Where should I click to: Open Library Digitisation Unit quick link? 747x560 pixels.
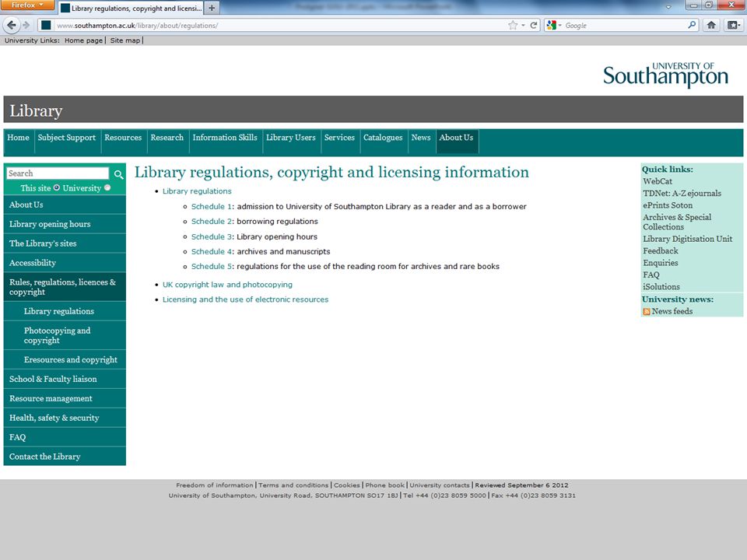pos(687,239)
